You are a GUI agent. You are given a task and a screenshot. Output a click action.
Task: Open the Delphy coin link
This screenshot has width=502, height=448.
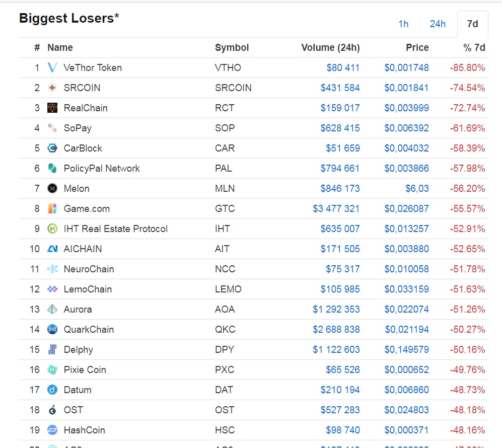coord(79,350)
